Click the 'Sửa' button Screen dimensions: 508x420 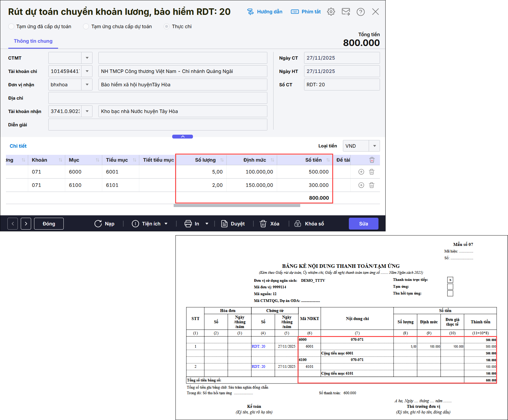pos(363,224)
